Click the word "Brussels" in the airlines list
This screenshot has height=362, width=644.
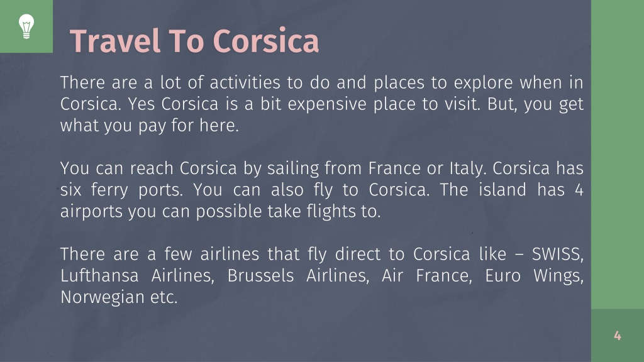click(260, 275)
